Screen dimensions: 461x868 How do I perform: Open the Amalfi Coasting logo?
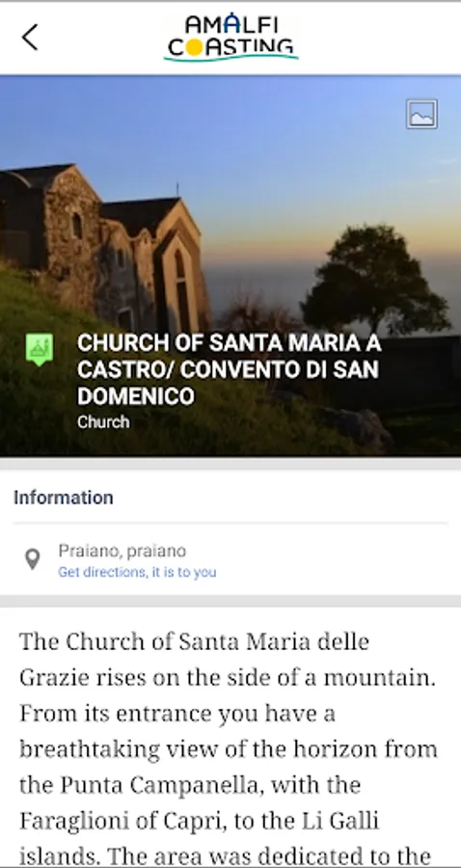pyautogui.click(x=230, y=38)
